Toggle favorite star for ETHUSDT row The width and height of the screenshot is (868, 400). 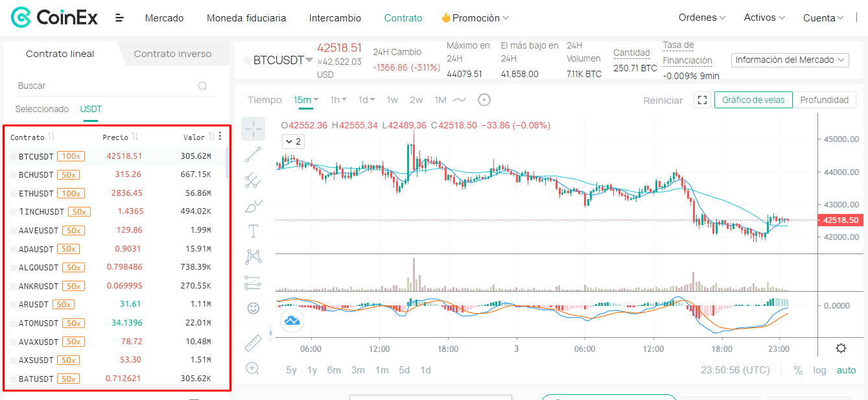pyautogui.click(x=12, y=193)
